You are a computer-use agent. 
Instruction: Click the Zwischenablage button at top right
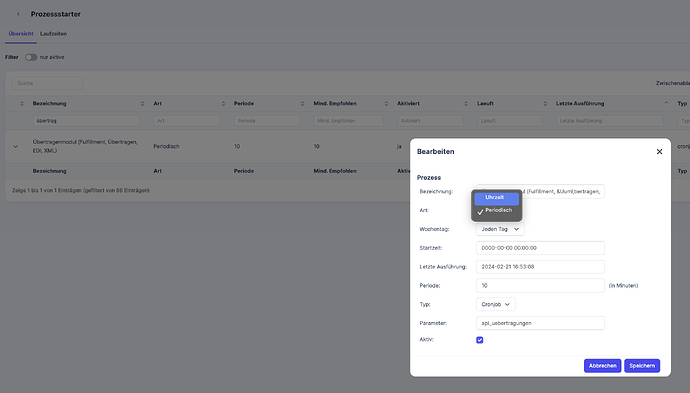(672, 83)
